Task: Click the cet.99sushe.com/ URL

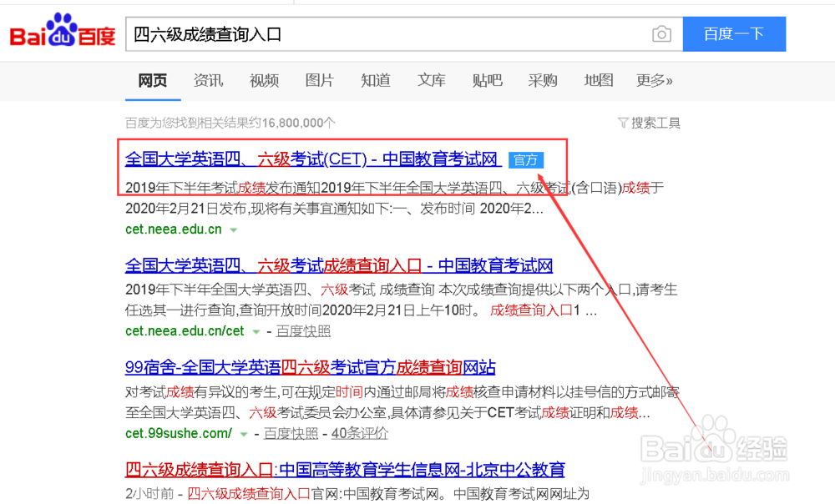Action: [179, 433]
